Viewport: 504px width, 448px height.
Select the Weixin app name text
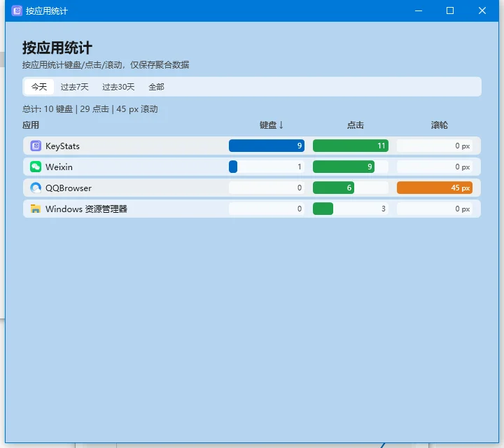[59, 167]
